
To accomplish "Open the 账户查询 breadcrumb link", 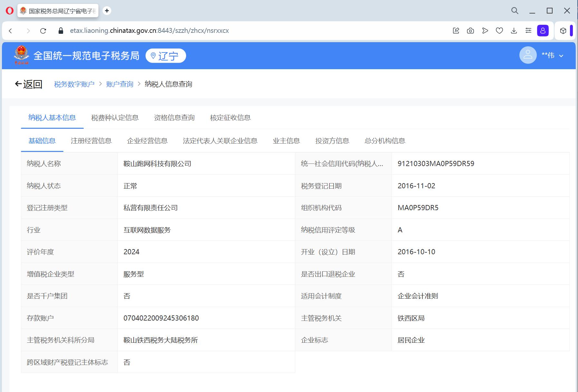I will click(x=120, y=84).
